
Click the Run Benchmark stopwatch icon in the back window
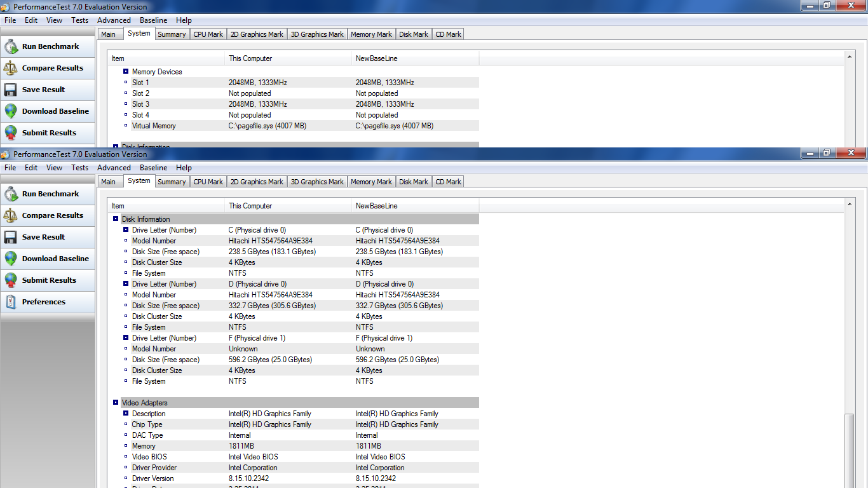click(x=11, y=46)
